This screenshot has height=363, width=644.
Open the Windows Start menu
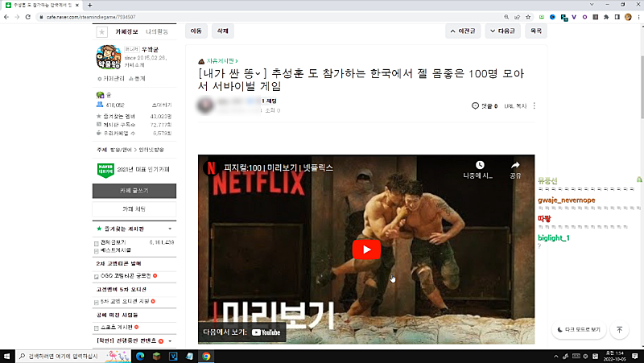(6, 356)
